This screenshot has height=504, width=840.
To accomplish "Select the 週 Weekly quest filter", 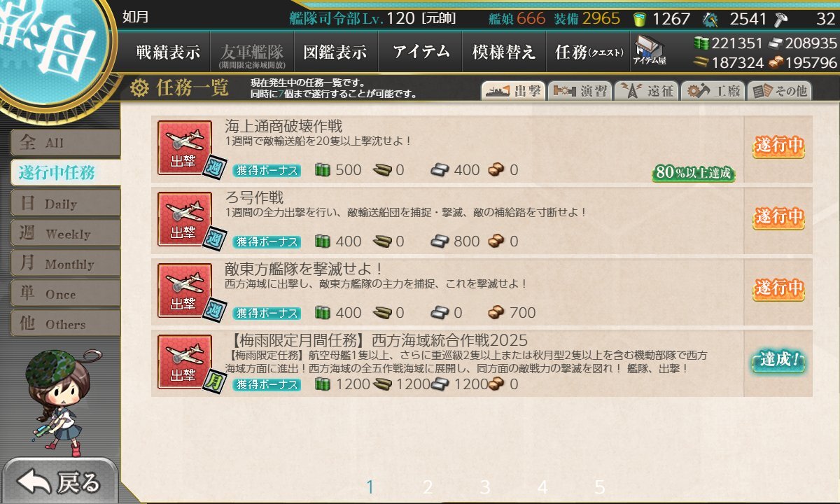I will pos(65,234).
